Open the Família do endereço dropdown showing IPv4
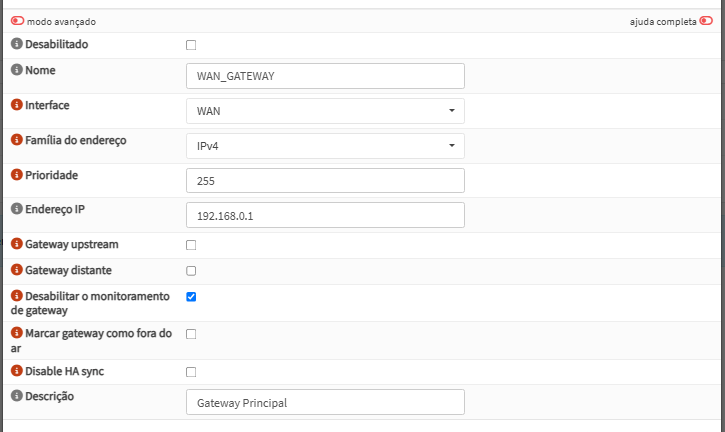This screenshot has width=725, height=432. point(325,146)
